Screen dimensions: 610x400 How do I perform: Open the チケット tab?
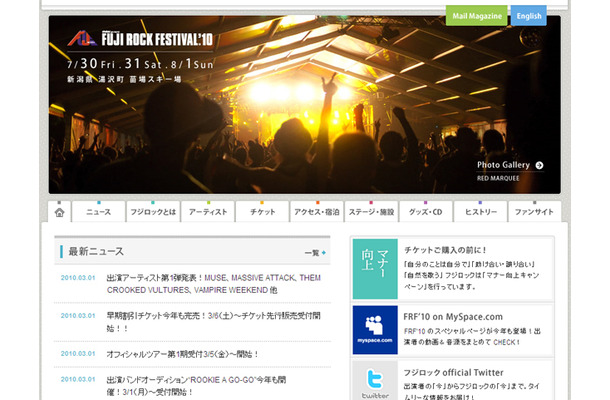262,212
